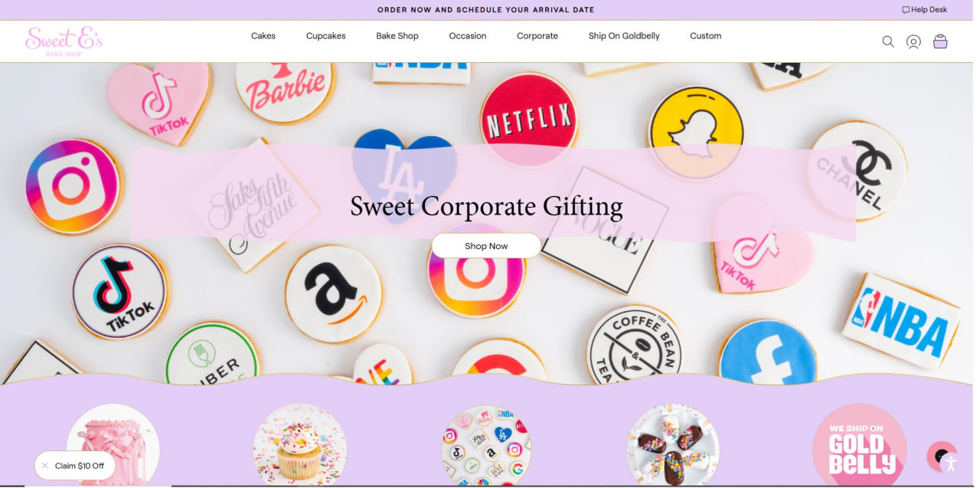Open the Cupcakes menu
Screen dimensions: 980x488
click(x=326, y=36)
